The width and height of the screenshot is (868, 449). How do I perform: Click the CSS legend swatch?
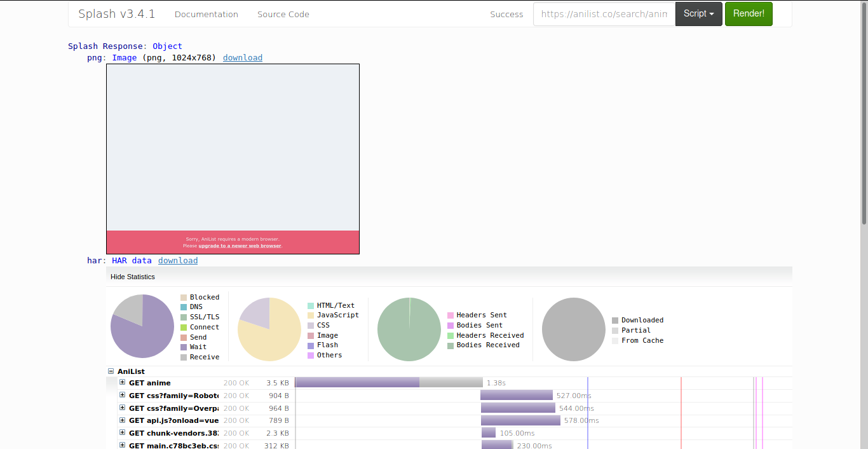[311, 326]
